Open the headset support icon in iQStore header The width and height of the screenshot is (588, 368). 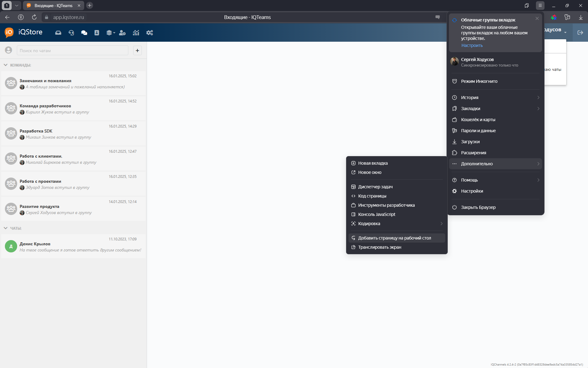71,33
